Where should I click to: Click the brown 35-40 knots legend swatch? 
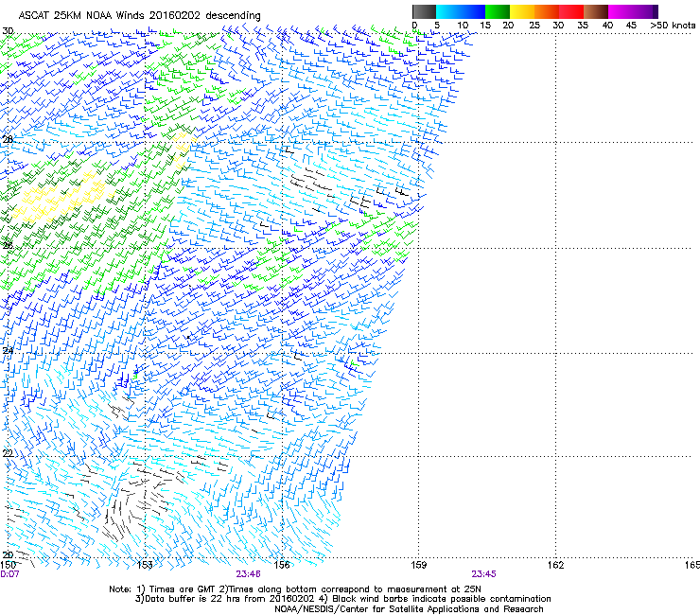596,11
